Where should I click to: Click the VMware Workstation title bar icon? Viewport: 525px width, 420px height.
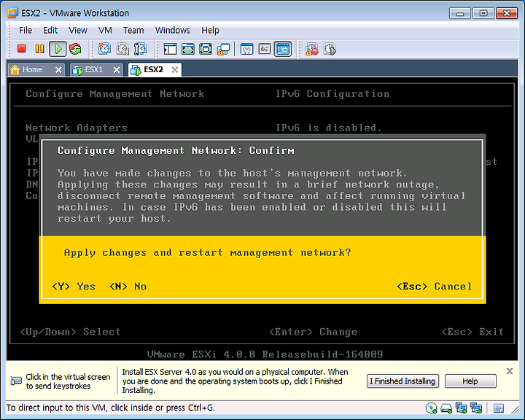12,13
